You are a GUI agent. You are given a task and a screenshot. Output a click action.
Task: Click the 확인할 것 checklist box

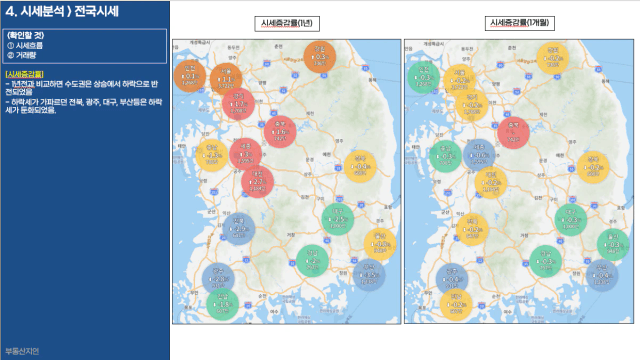[85, 46]
